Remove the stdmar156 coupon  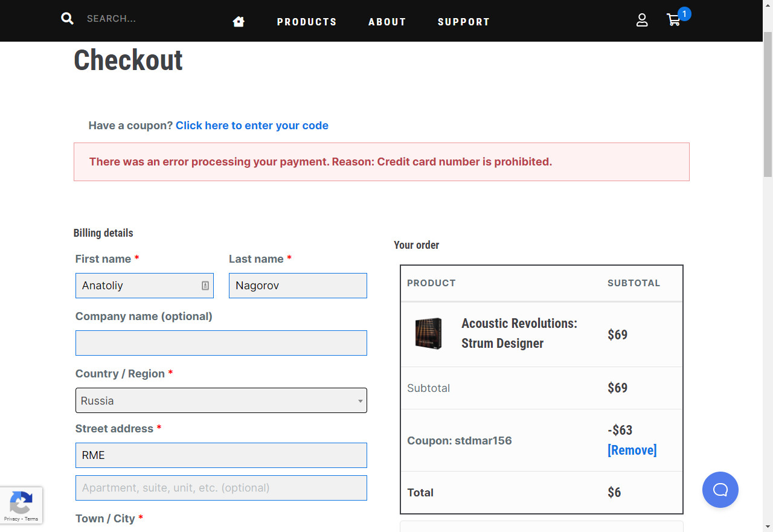(x=632, y=450)
